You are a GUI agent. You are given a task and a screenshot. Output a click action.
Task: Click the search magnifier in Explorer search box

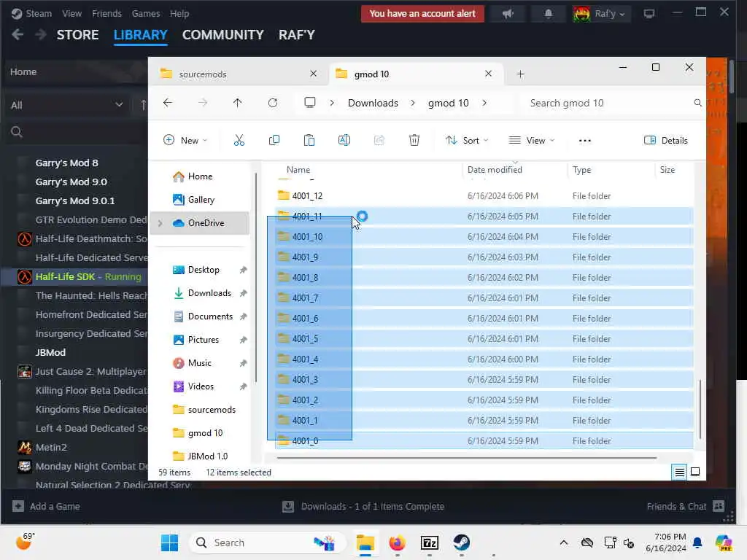(697, 103)
